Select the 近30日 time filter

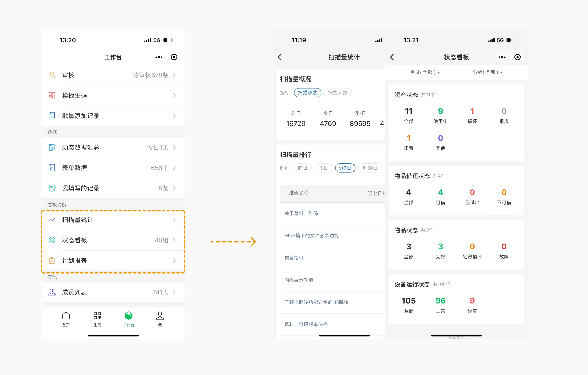click(x=370, y=168)
